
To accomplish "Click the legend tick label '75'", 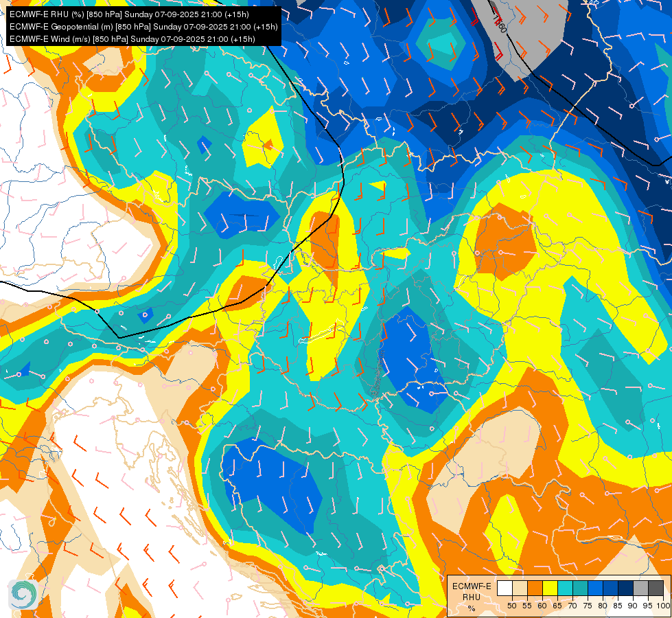I will (588, 606).
